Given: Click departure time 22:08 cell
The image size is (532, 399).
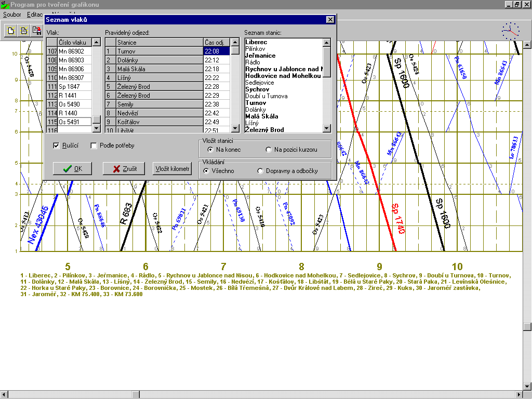Looking at the screenshot, I should coord(217,51).
